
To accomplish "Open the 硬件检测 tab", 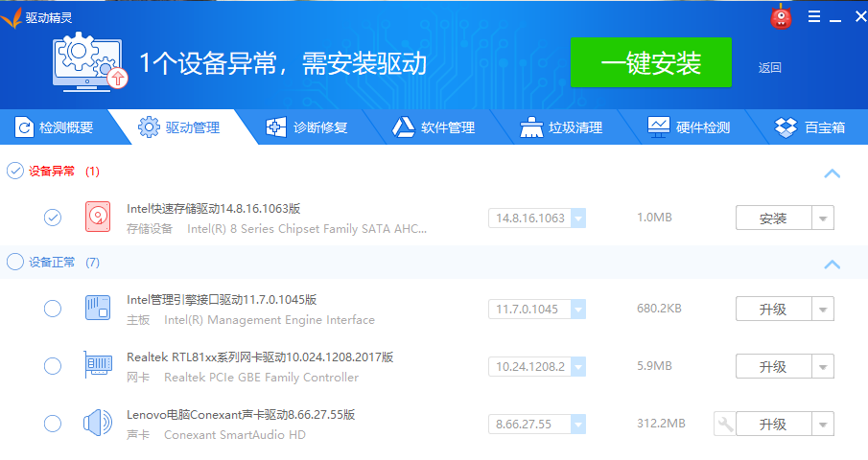I will coord(689,127).
